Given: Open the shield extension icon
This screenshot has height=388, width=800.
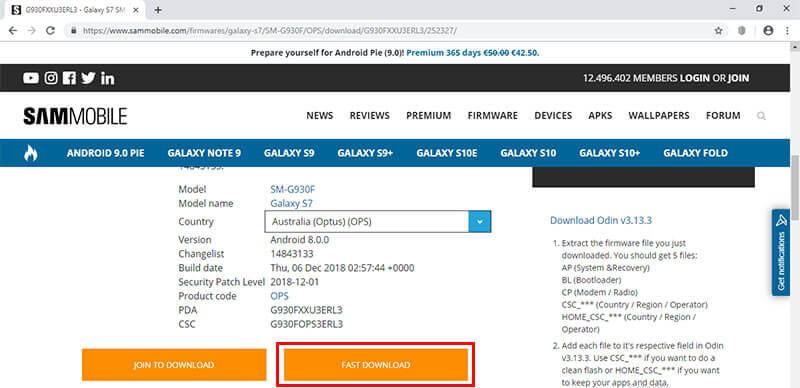Looking at the screenshot, I should click(742, 31).
